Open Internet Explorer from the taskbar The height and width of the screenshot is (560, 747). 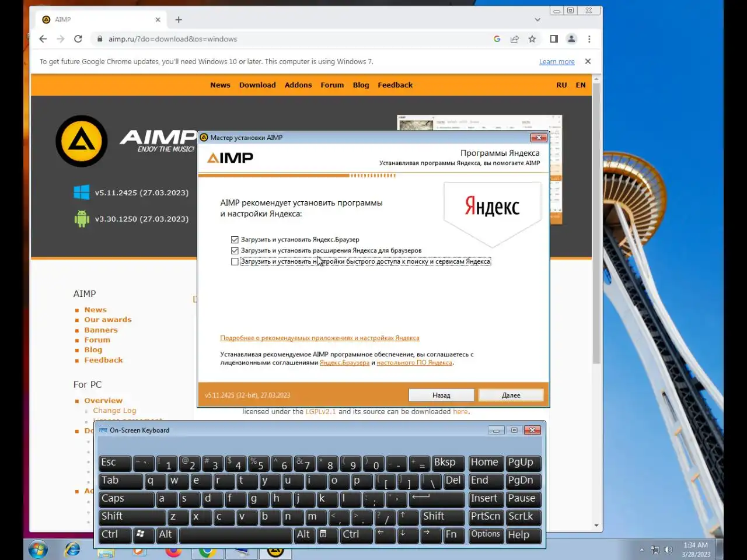click(72, 549)
